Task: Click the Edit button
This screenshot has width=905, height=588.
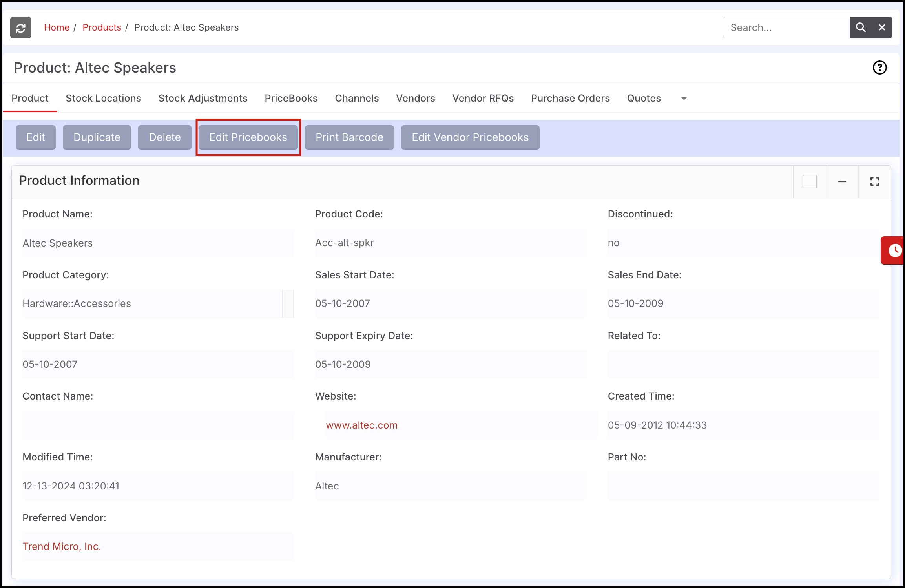Action: coord(36,137)
